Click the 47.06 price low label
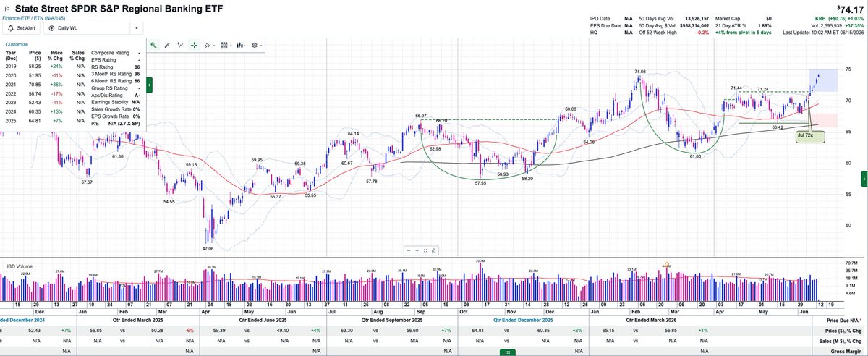This screenshot has height=356, width=868. point(208,248)
